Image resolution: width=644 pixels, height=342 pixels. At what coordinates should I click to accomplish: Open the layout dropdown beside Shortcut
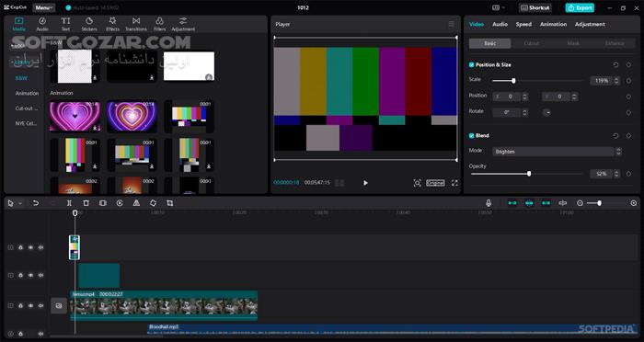click(499, 7)
